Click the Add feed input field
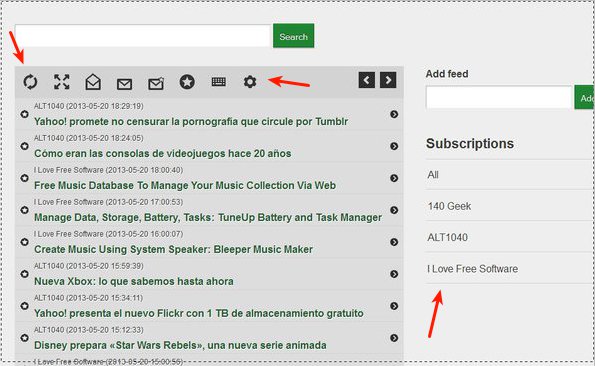595x366 pixels. pos(499,97)
